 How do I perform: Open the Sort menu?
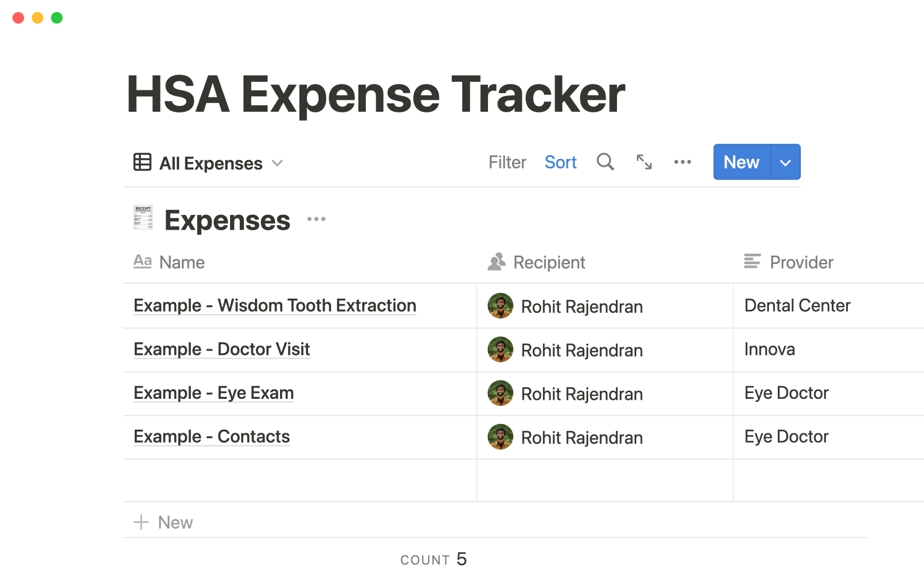[x=560, y=162]
